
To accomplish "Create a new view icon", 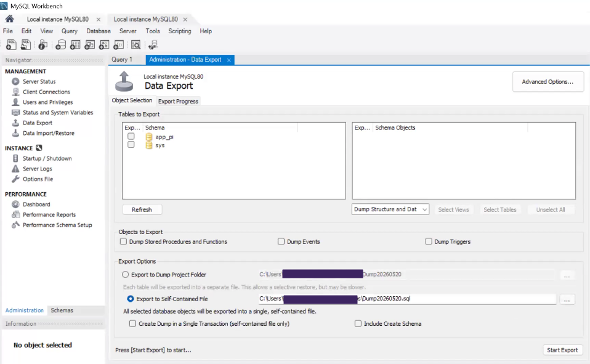I will click(x=89, y=45).
